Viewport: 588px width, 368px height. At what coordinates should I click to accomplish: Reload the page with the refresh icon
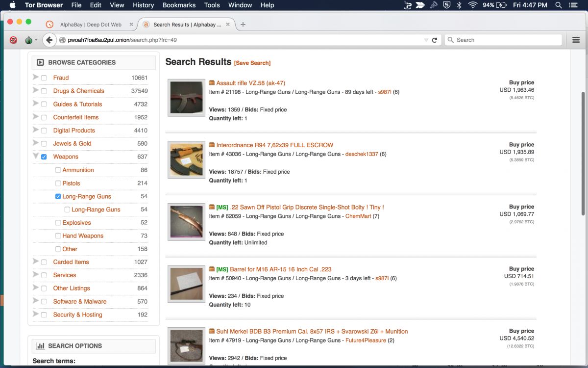click(x=434, y=40)
